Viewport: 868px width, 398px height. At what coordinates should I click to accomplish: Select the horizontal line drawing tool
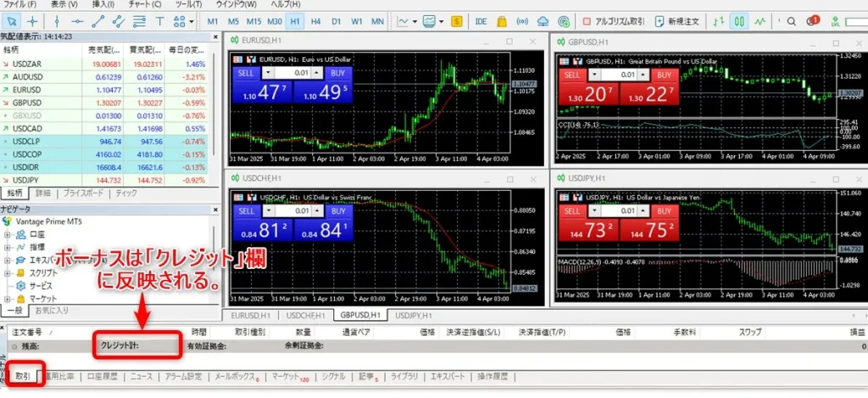(x=77, y=21)
